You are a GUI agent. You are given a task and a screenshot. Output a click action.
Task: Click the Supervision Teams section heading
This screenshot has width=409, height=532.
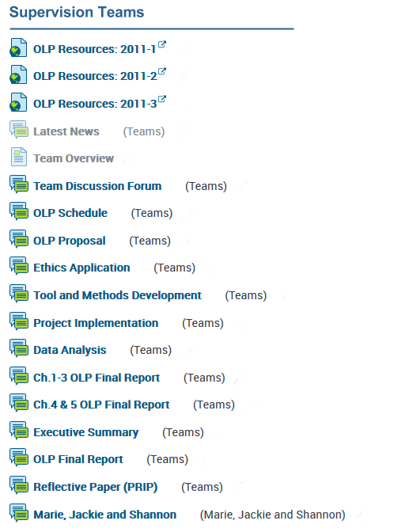[77, 12]
